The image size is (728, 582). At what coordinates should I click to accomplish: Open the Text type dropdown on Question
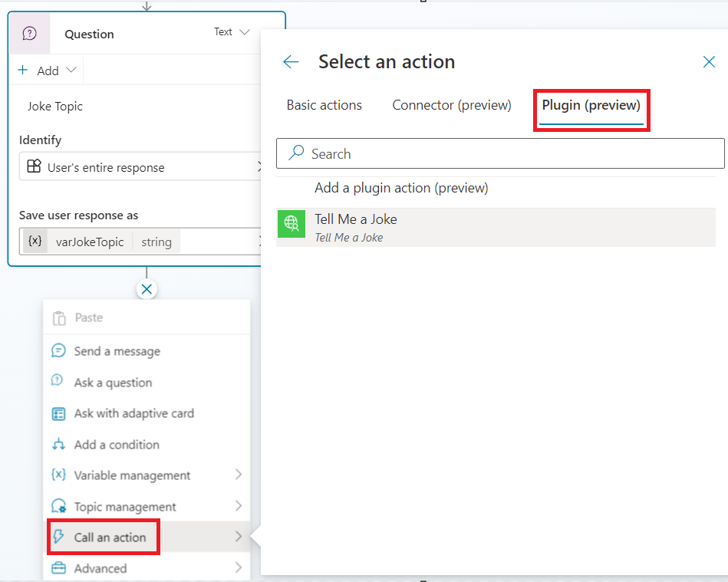tap(232, 32)
